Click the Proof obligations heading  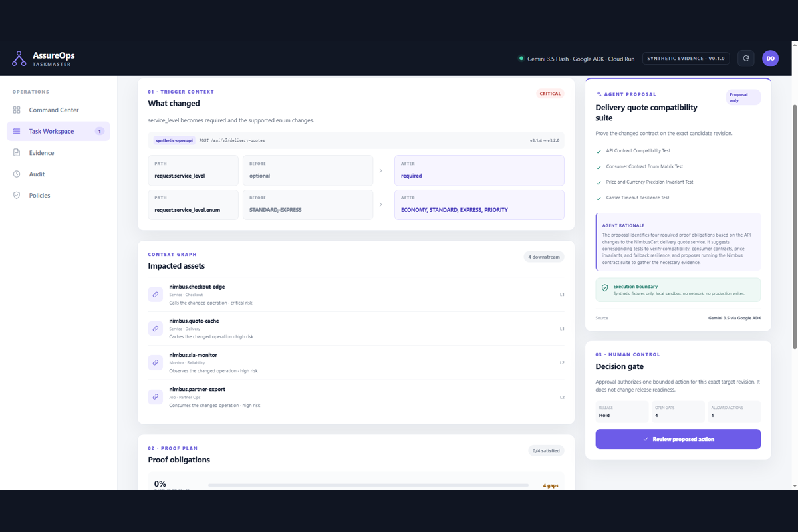[179, 460]
